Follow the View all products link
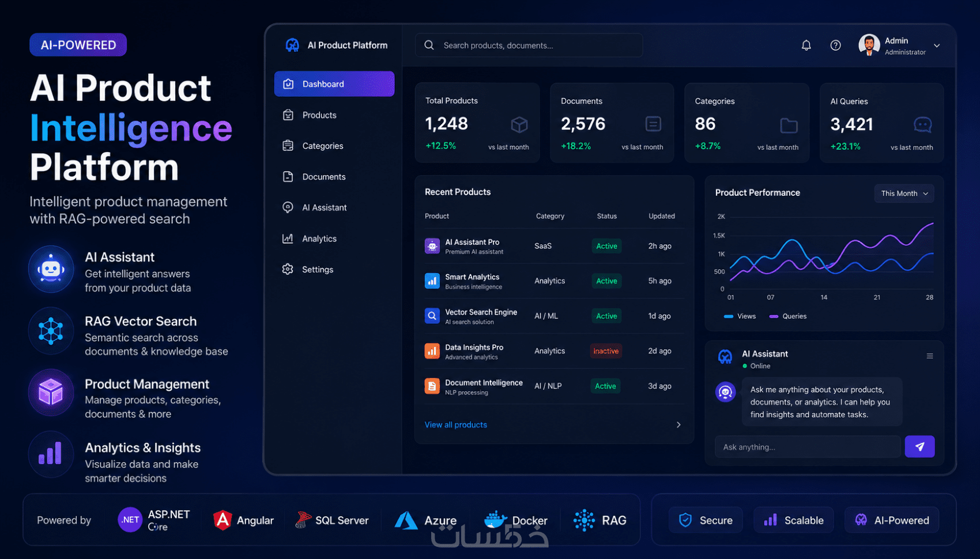The image size is (980, 559). 455,425
